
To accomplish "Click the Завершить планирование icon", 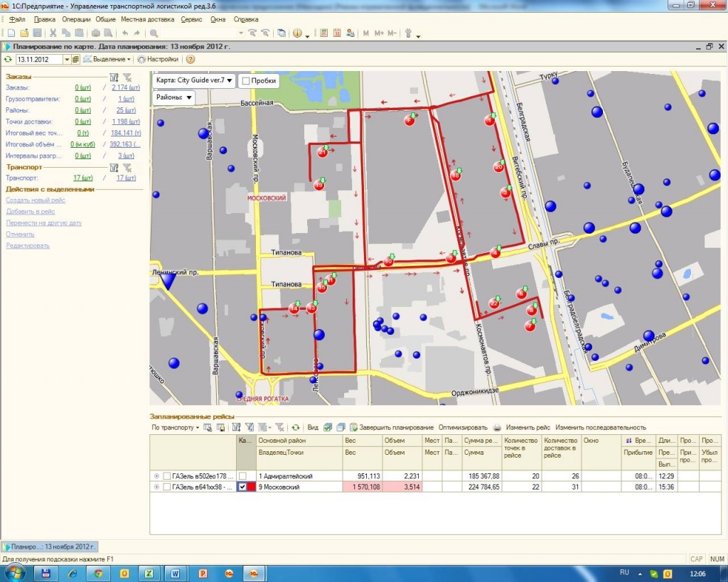I will pos(353,428).
